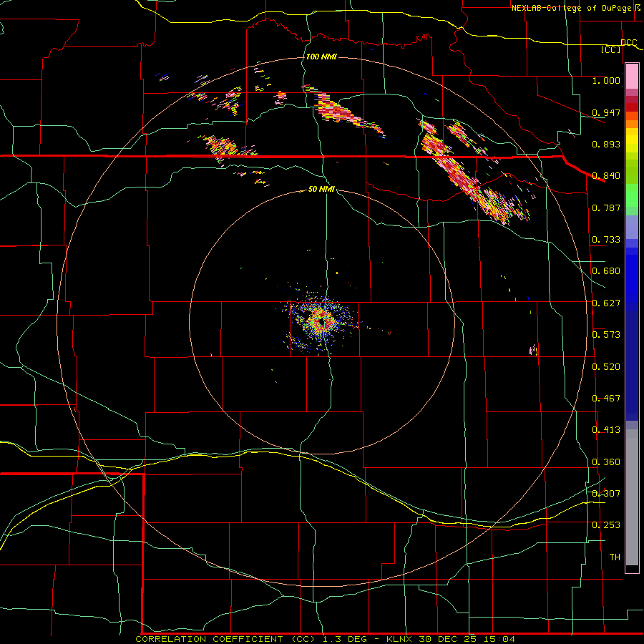Select the 0.467 scale value
The width and height of the screenshot is (644, 644).
point(606,399)
